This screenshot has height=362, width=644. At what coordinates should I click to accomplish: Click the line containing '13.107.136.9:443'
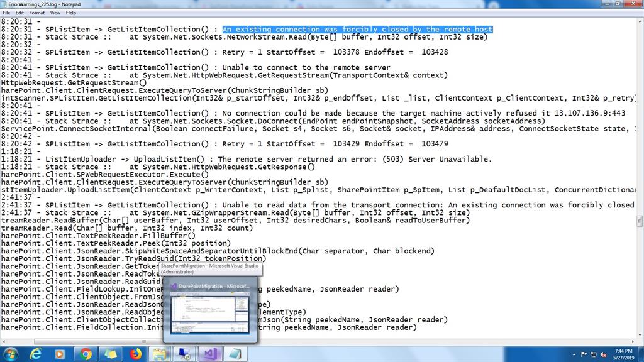click(313, 113)
